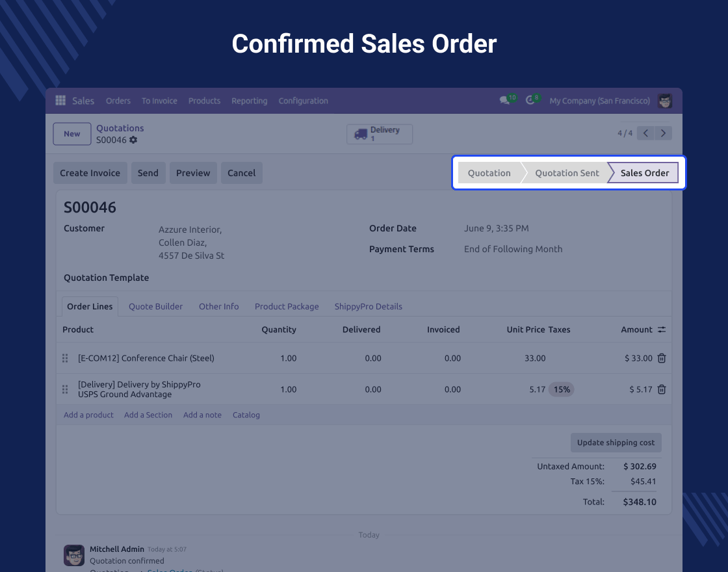Switch to Product Package tab
Screen dimensions: 728x572
(287, 306)
